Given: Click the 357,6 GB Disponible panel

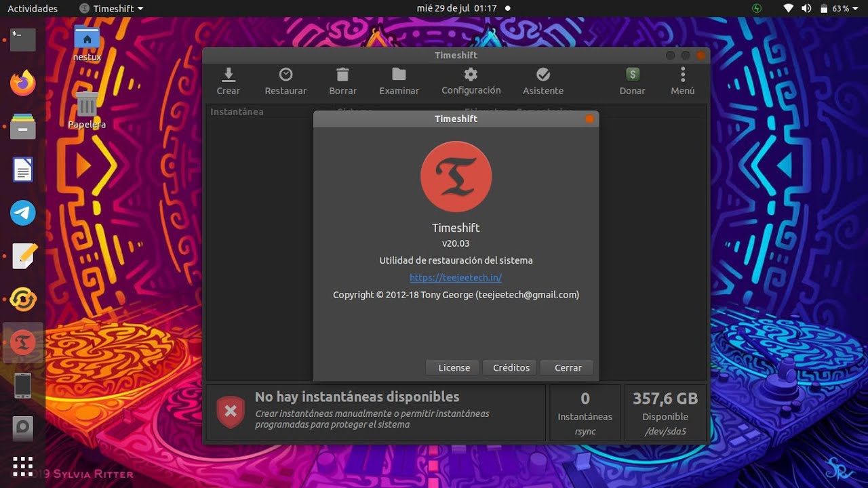Looking at the screenshot, I should (665, 413).
